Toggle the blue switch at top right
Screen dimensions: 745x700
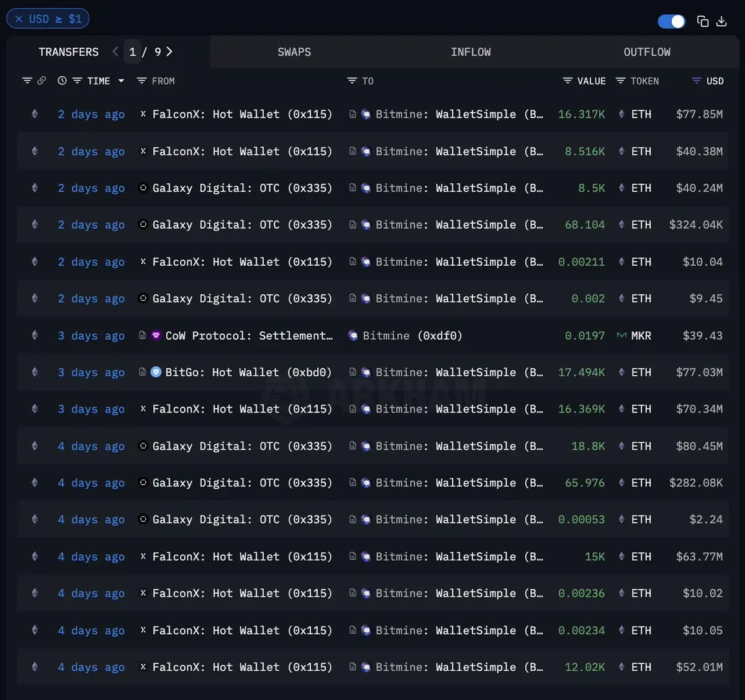[x=671, y=22]
